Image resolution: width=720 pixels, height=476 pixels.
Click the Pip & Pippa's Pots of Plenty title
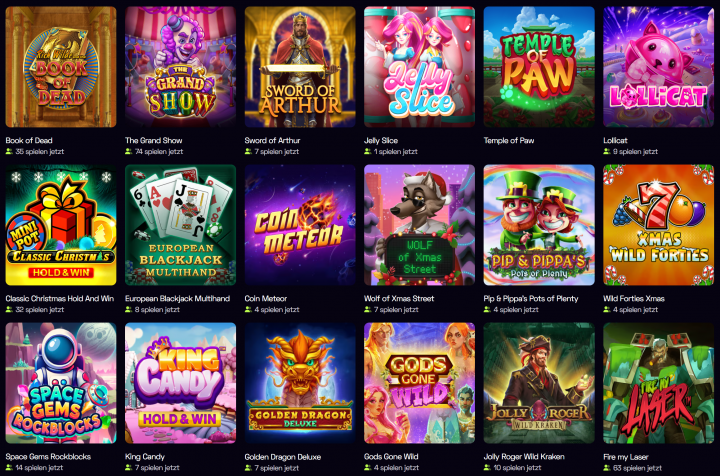(x=531, y=298)
